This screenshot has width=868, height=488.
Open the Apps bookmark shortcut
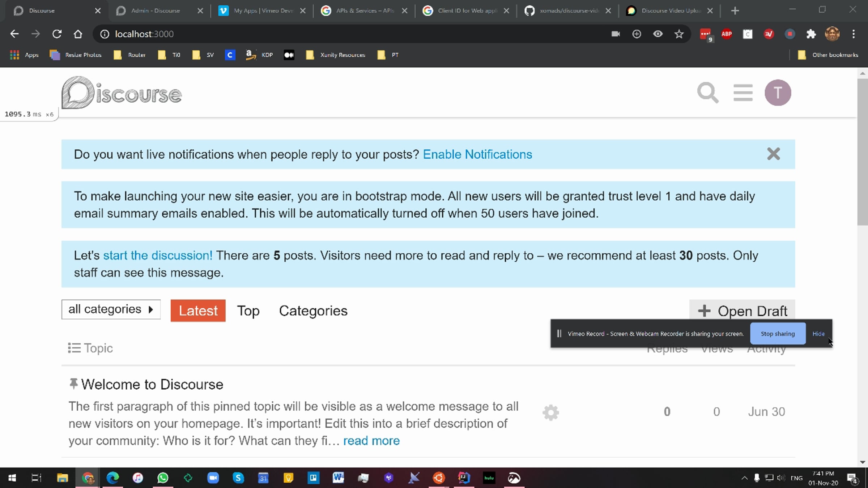click(x=24, y=55)
